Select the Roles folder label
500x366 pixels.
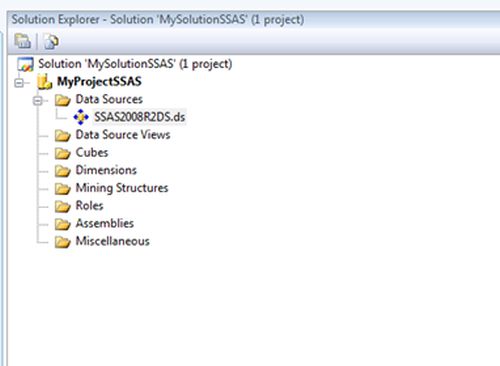coord(89,205)
